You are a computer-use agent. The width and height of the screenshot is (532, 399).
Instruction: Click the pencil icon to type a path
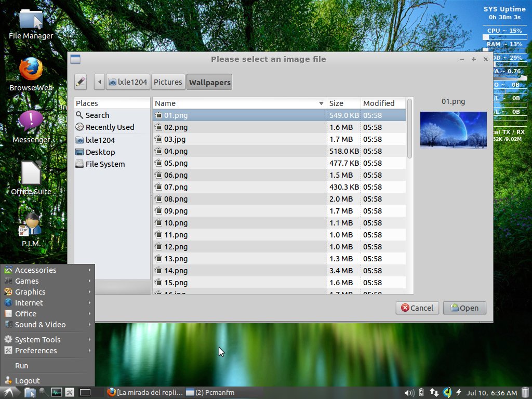tap(81, 82)
